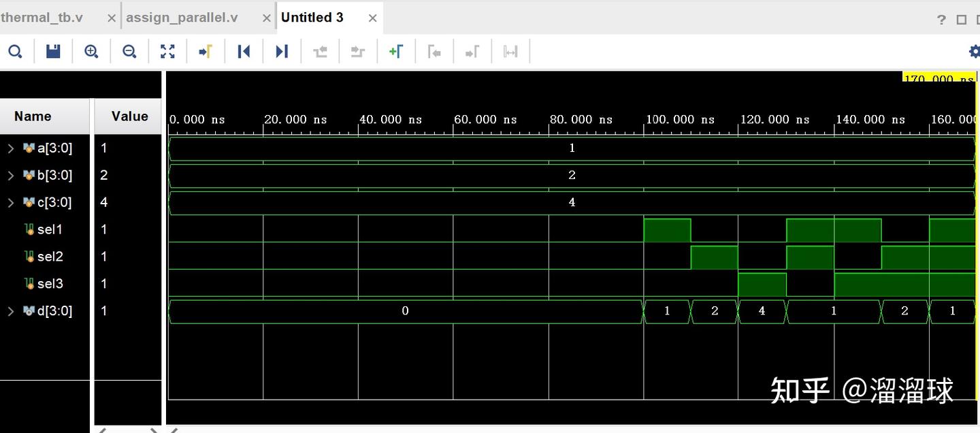Zoom Fit the full waveform
Image resolution: width=980 pixels, height=433 pixels.
pos(167,51)
